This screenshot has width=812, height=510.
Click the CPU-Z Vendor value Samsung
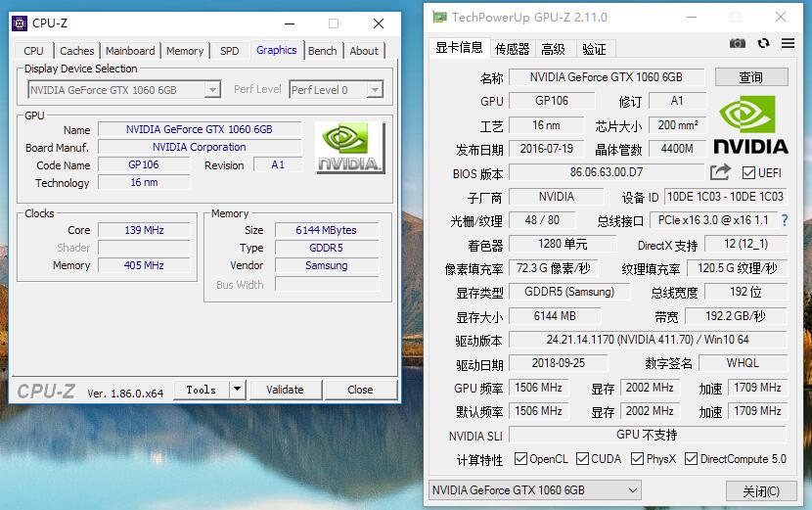(x=326, y=265)
